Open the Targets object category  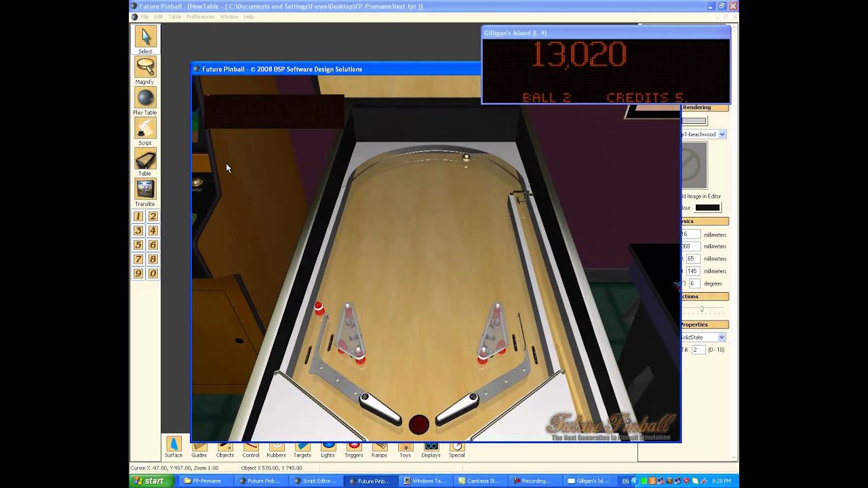[x=302, y=449]
